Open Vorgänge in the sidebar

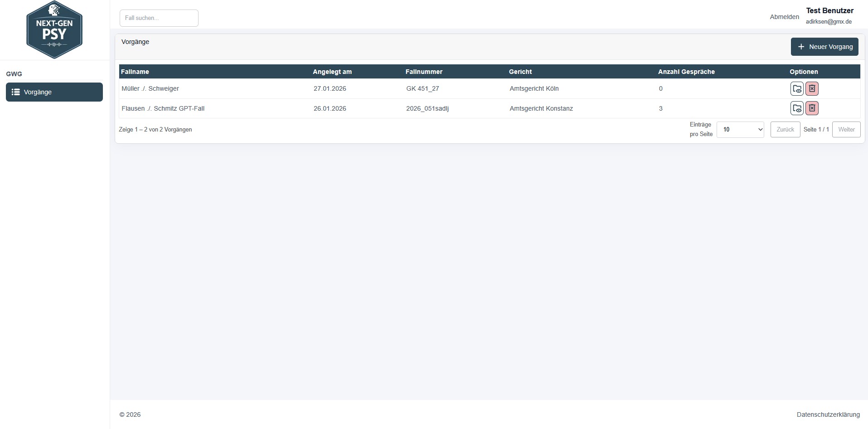click(54, 92)
